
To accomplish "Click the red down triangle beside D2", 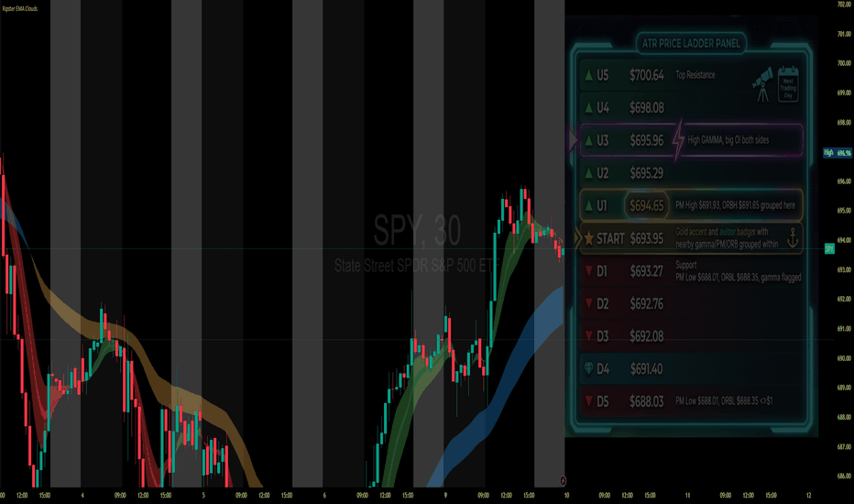I will coord(589,303).
